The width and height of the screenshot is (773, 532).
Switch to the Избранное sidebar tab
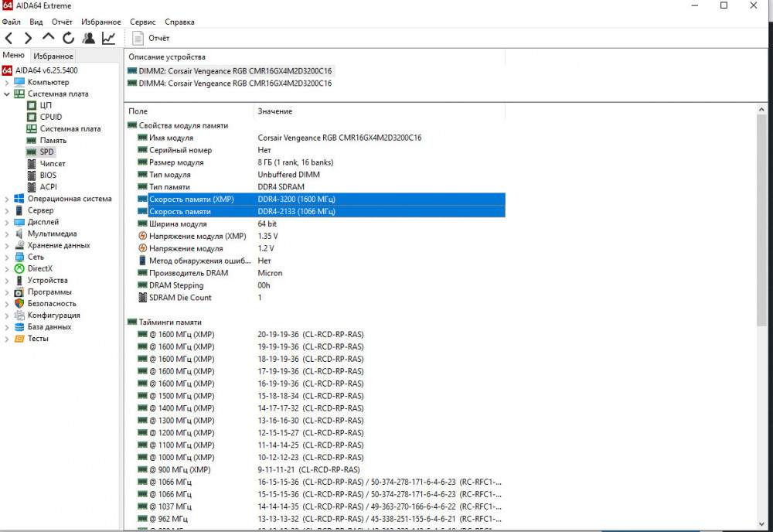click(x=53, y=56)
